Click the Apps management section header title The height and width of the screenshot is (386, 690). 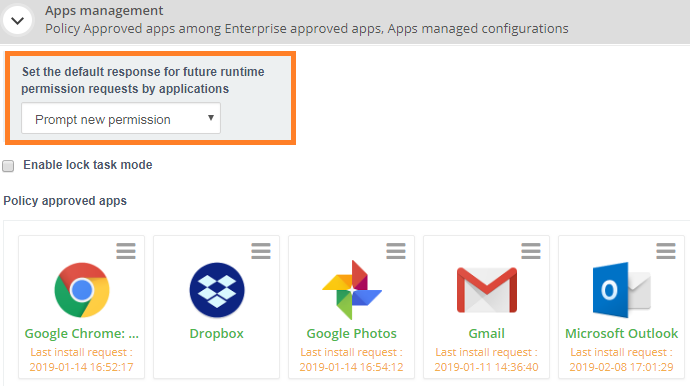coord(104,10)
